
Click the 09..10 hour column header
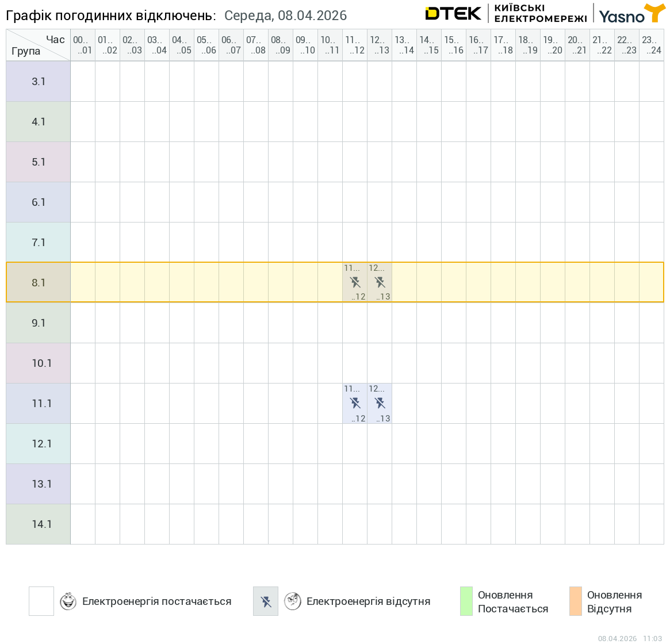coord(305,45)
